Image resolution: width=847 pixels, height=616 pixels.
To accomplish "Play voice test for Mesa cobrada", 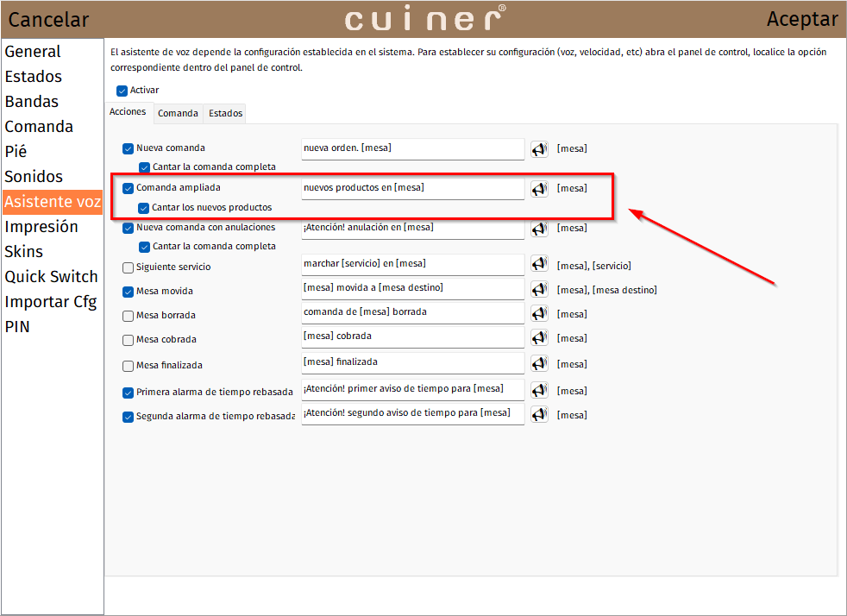I will point(539,337).
